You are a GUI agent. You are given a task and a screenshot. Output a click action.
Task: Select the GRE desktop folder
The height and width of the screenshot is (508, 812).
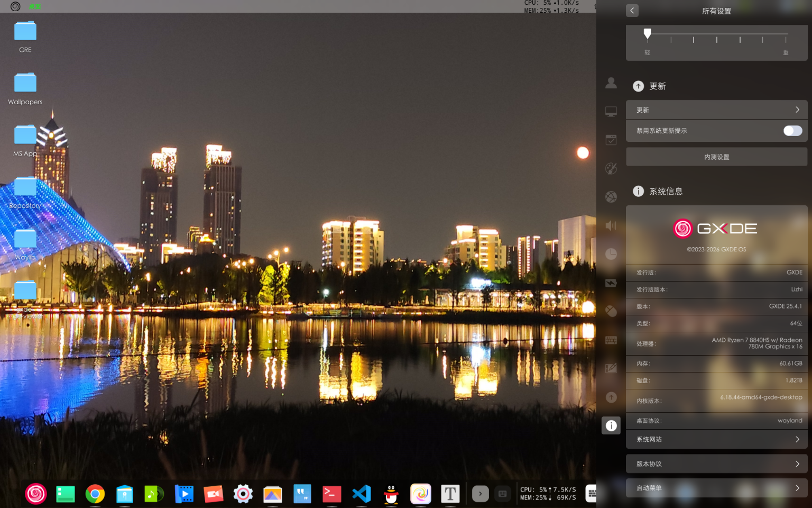[x=25, y=37]
